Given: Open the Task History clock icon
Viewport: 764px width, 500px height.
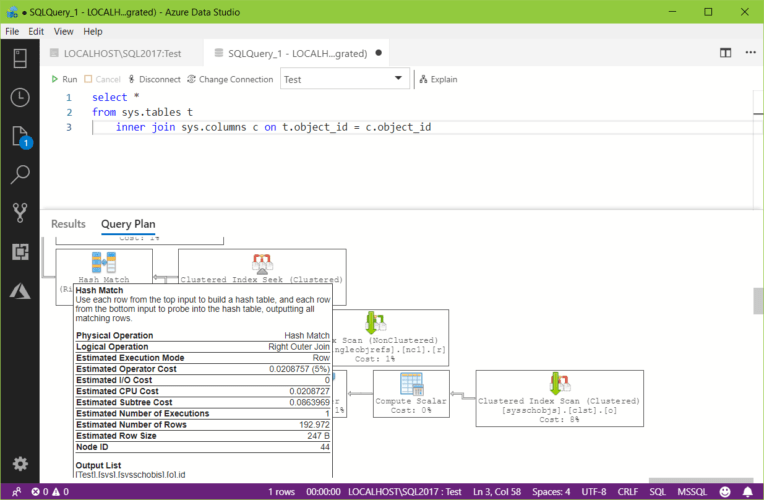Looking at the screenshot, I should [20, 97].
